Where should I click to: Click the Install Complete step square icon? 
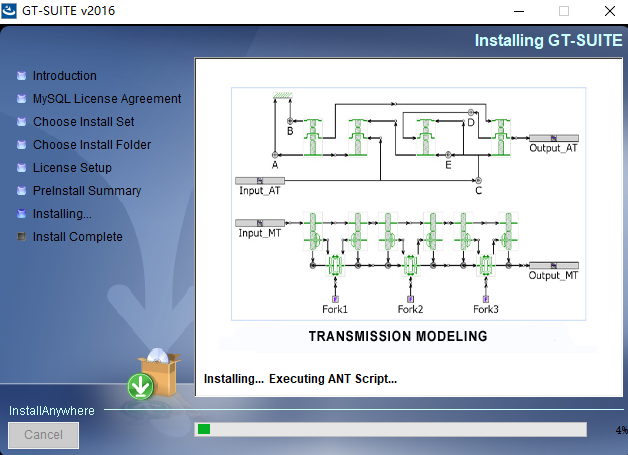(x=21, y=237)
